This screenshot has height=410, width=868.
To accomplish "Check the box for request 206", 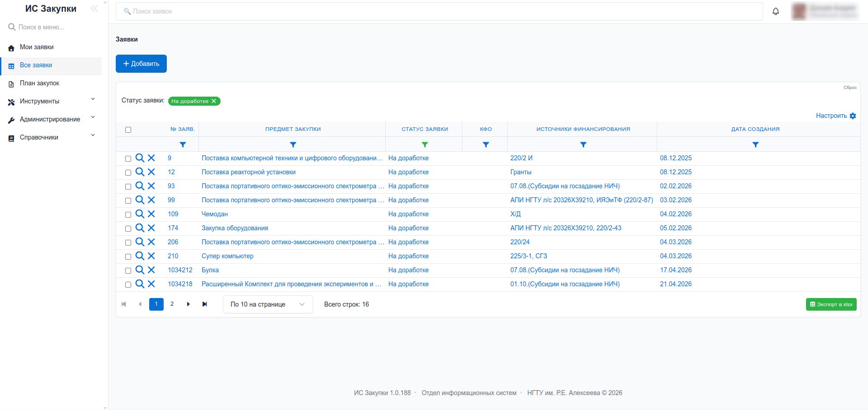I will [x=128, y=243].
